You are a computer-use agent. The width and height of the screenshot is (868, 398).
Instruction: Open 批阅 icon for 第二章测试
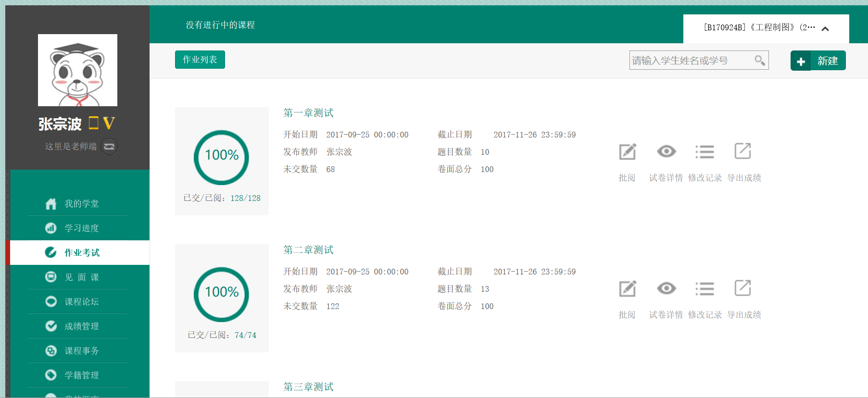click(627, 288)
